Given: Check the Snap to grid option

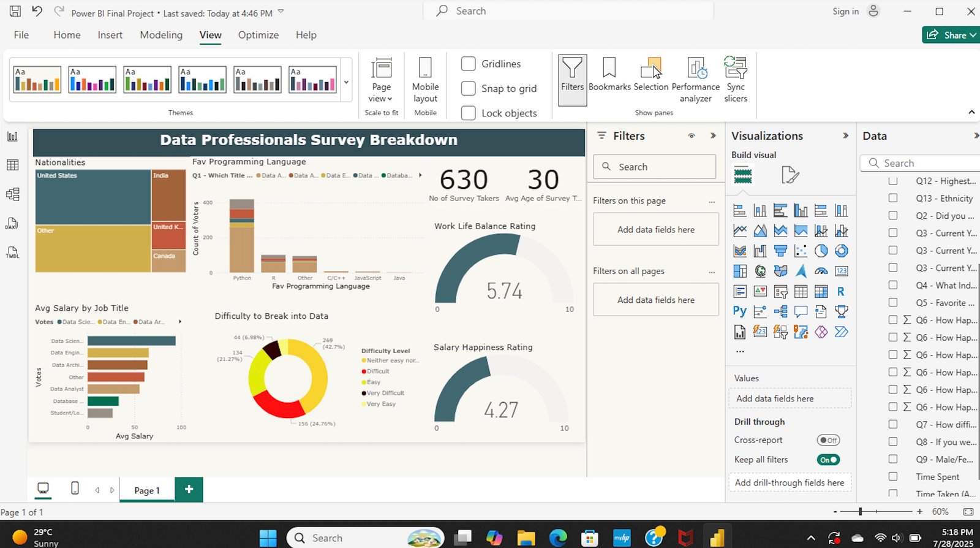Looking at the screenshot, I should tap(469, 89).
